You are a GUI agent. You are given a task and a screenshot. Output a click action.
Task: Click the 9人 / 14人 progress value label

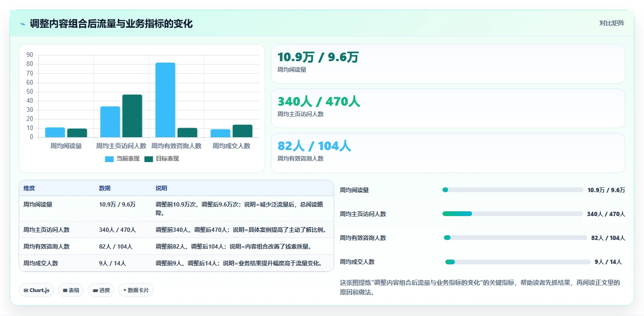608,262
